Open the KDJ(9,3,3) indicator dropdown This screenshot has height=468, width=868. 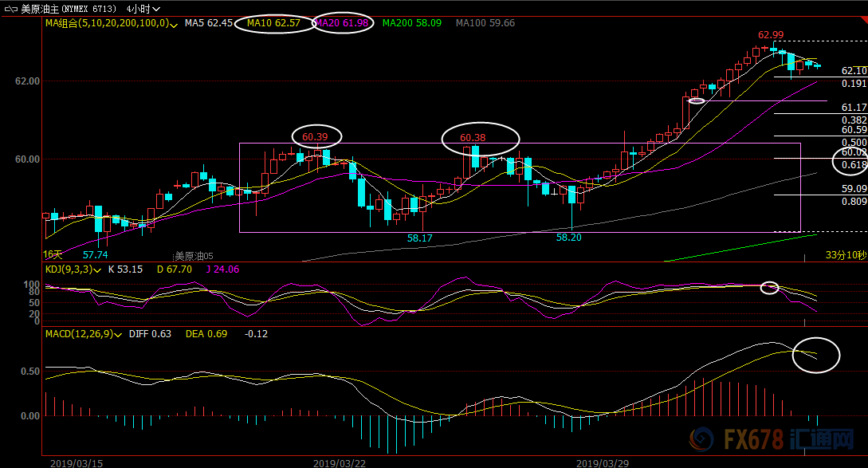97,269
